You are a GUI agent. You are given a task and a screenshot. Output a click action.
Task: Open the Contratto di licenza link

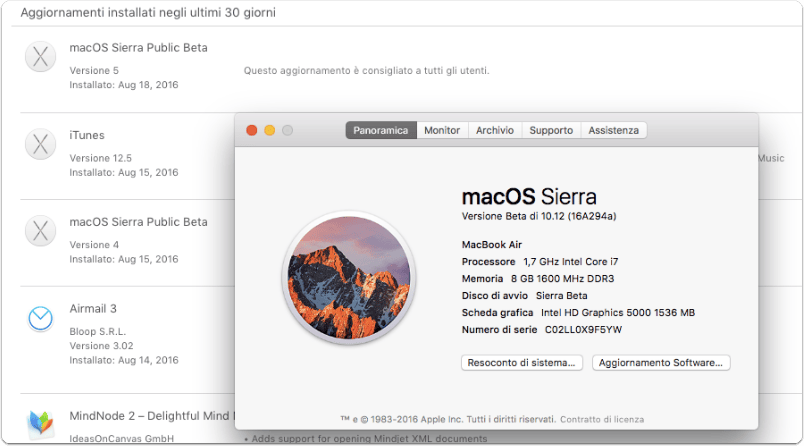[x=602, y=419]
